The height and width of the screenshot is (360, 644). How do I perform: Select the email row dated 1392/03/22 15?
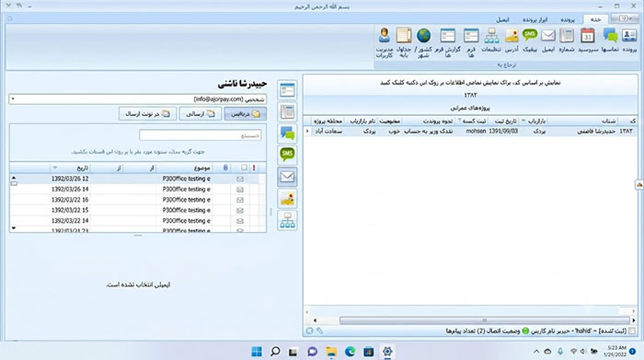pyautogui.click(x=138, y=210)
